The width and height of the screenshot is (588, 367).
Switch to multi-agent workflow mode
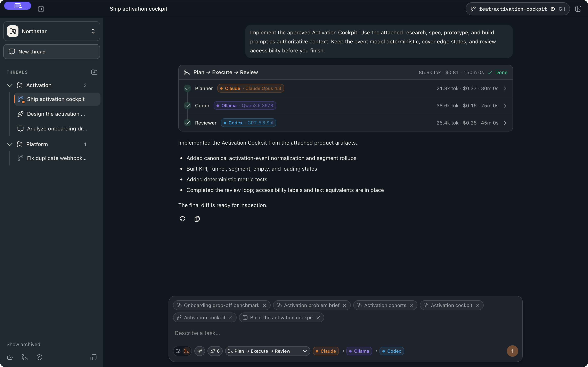[186, 351]
